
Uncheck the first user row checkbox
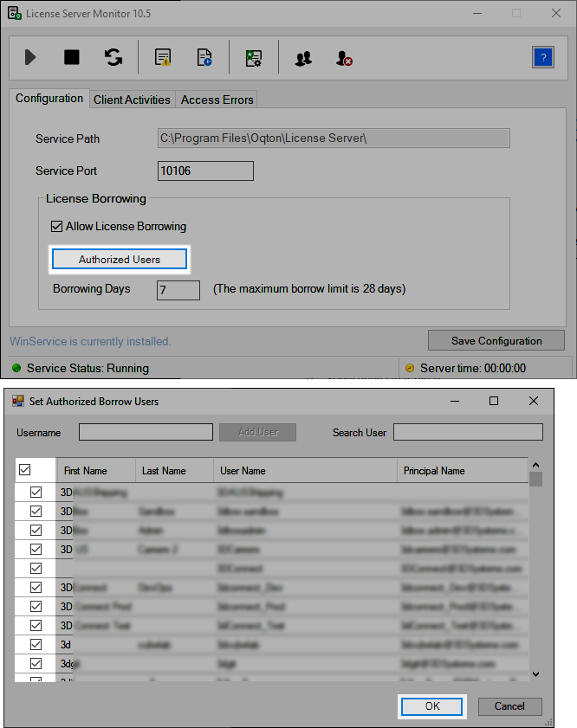[x=36, y=492]
